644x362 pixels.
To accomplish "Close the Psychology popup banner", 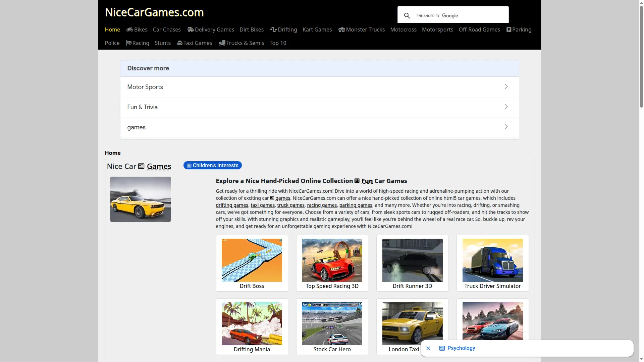I will (428, 348).
